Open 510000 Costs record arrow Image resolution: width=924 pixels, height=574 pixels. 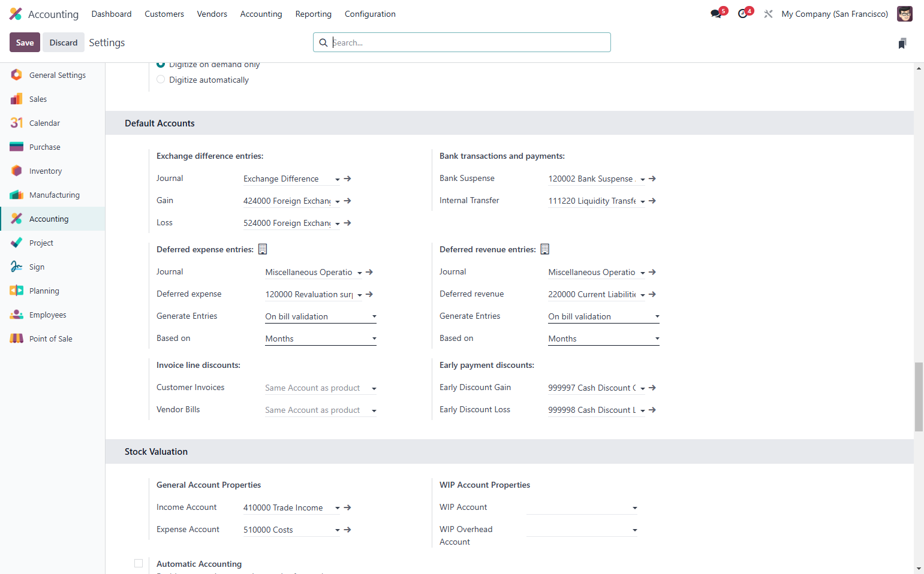click(x=348, y=530)
